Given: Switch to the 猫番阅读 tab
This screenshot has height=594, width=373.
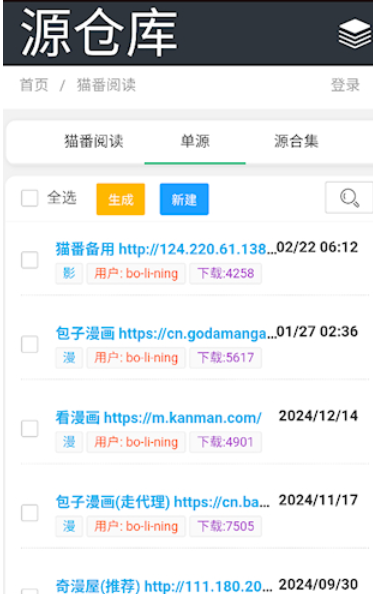Looking at the screenshot, I should [x=94, y=142].
